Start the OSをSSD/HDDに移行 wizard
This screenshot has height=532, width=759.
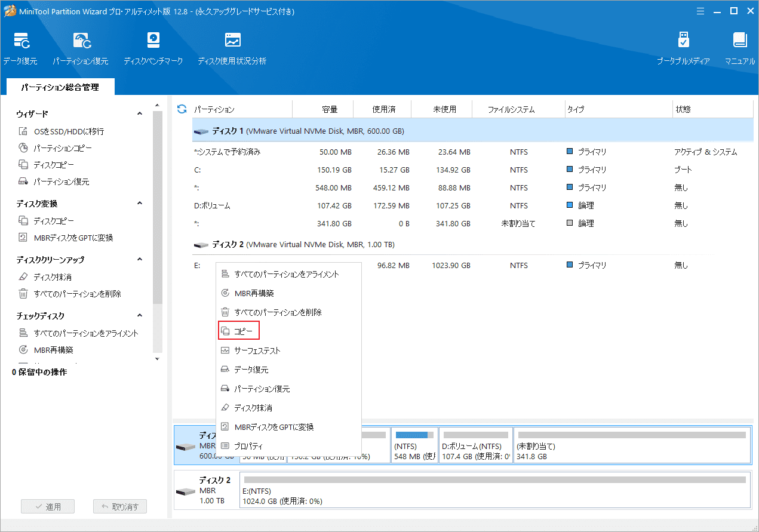pos(62,131)
